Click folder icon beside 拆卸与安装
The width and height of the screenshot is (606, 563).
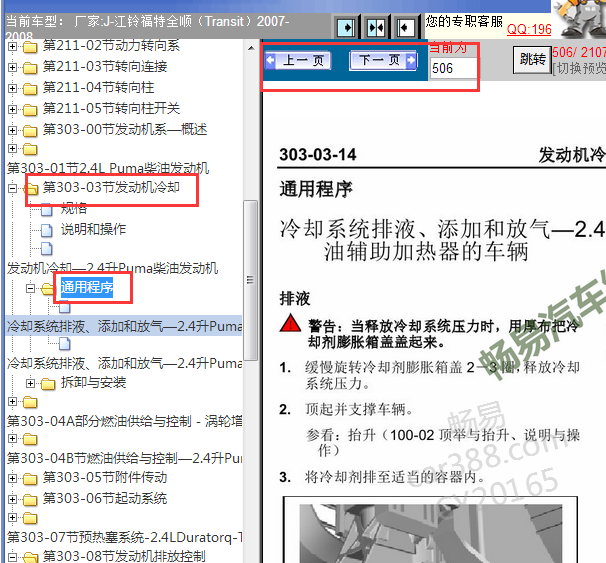[x=48, y=384]
